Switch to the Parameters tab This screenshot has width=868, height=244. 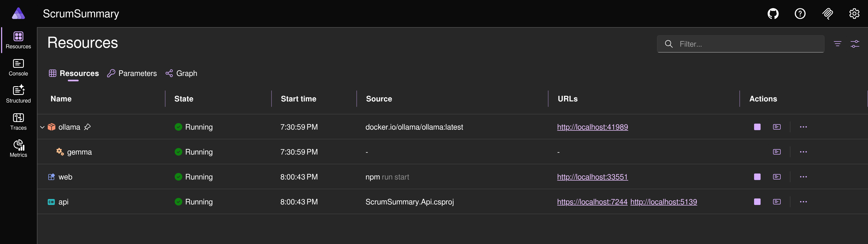(x=137, y=73)
